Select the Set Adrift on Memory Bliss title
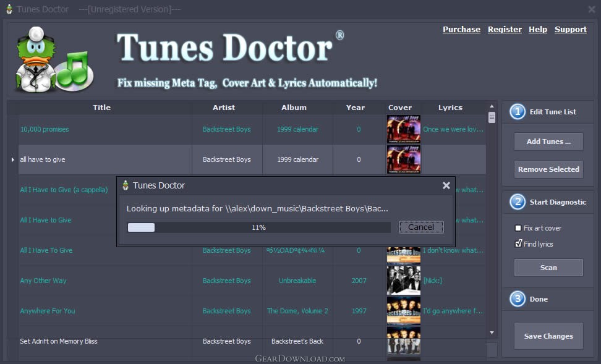601x364 pixels. [59, 341]
